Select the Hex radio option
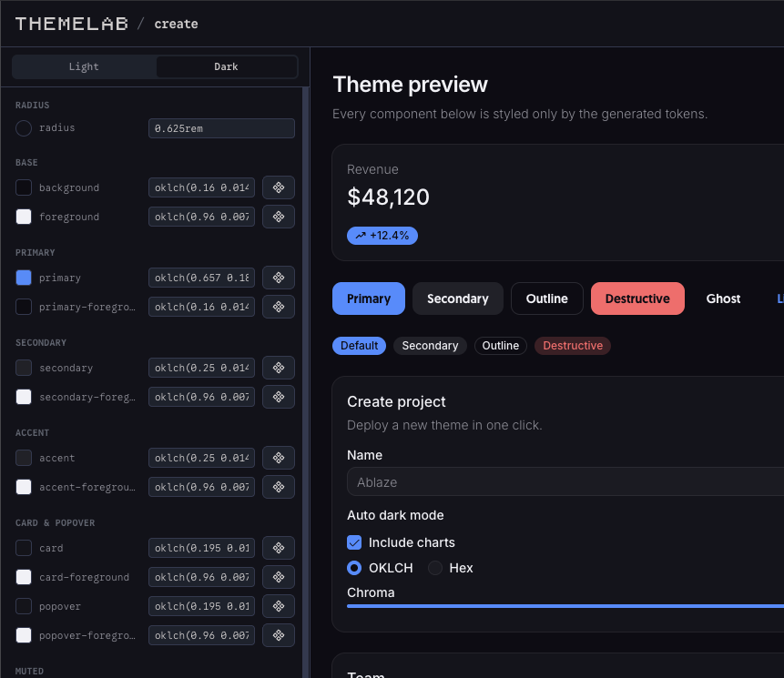Screen dimensions: 784x678 [x=435, y=568]
